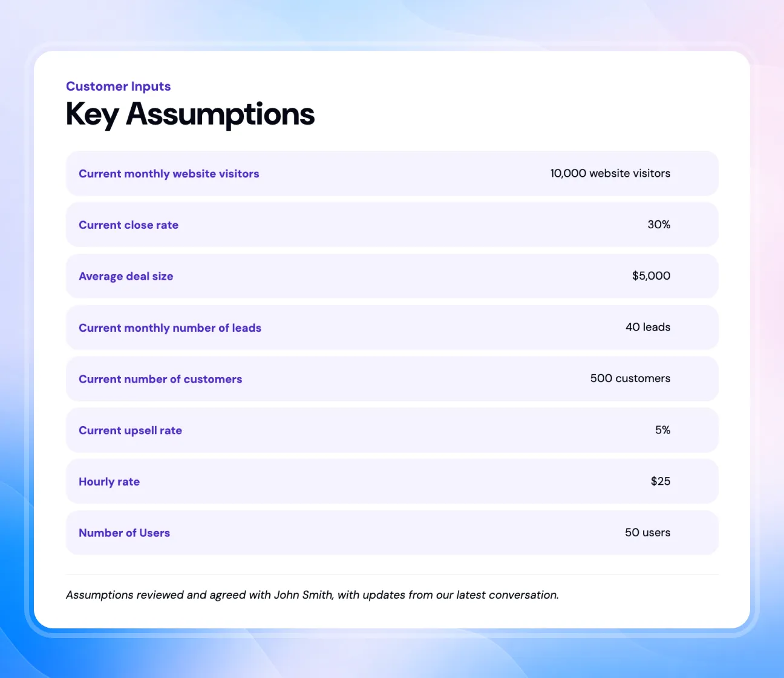Select the 30% close rate value
This screenshot has height=678, width=784.
pyautogui.click(x=659, y=225)
